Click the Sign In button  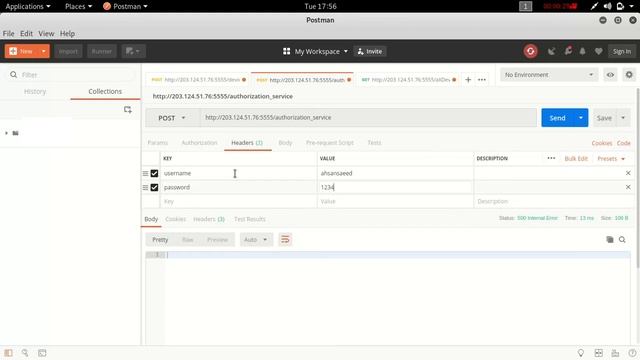[x=622, y=51]
